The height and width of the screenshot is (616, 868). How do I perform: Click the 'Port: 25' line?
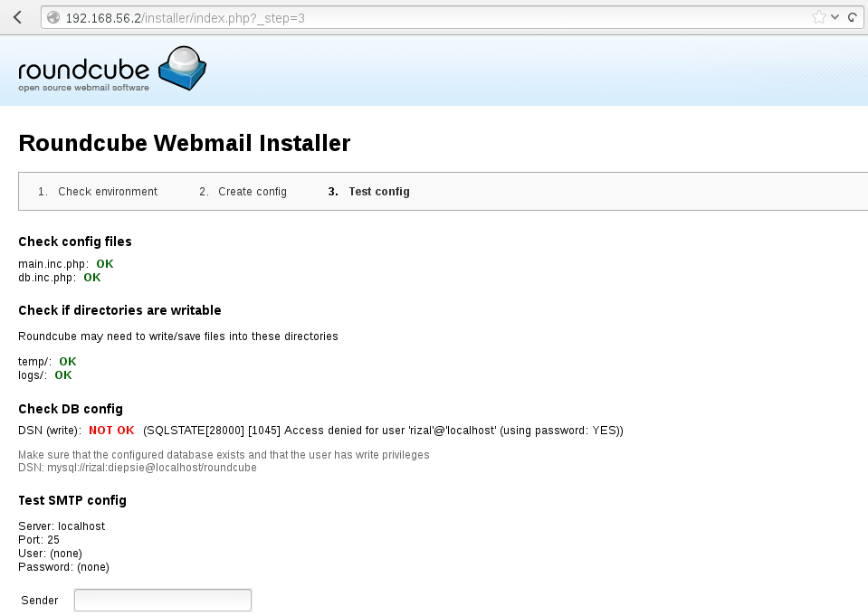(39, 540)
